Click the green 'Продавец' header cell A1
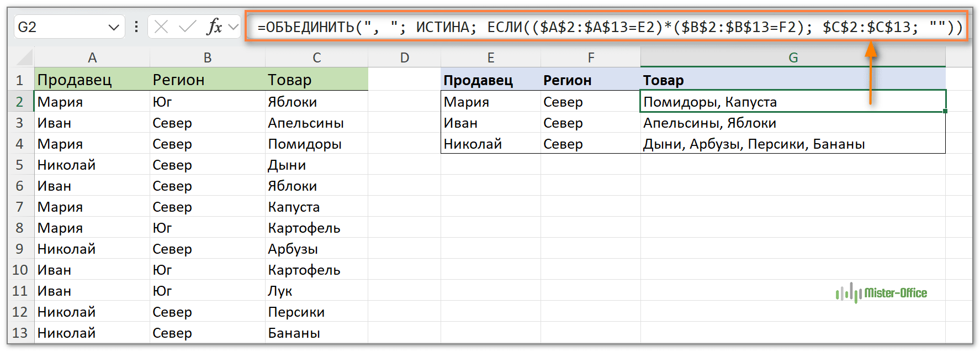 pos(92,80)
